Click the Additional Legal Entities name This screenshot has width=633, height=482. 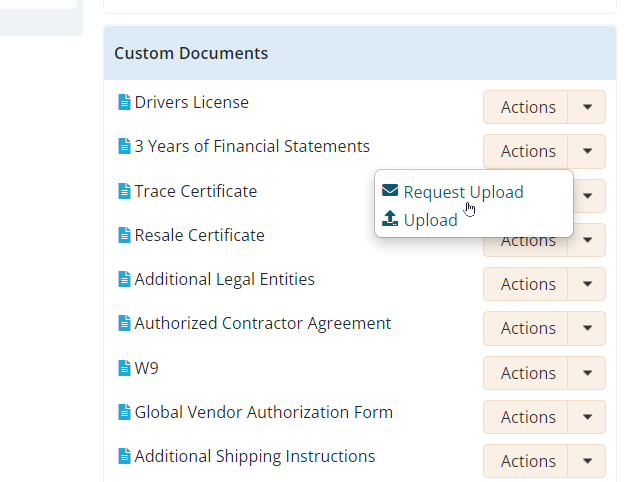coord(224,279)
